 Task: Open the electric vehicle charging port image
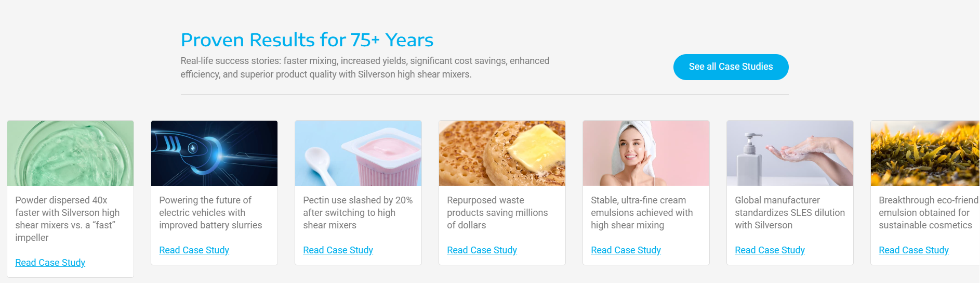[x=214, y=153]
